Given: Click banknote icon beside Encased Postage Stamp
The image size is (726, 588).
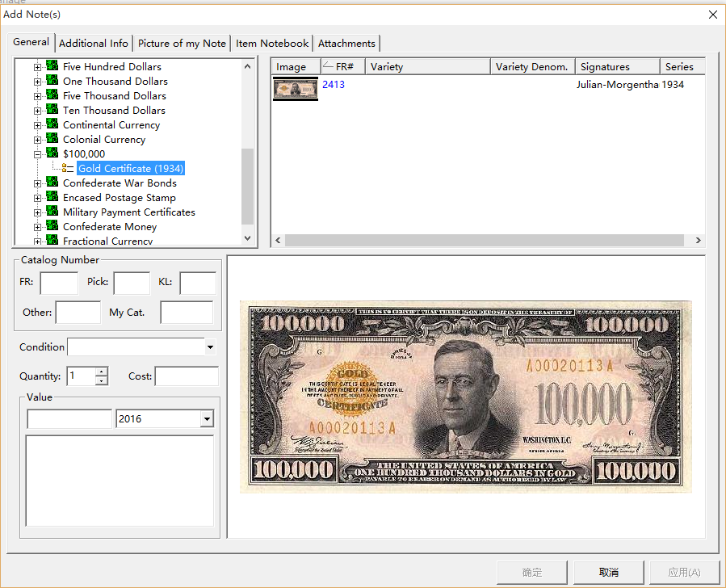Looking at the screenshot, I should click(51, 197).
